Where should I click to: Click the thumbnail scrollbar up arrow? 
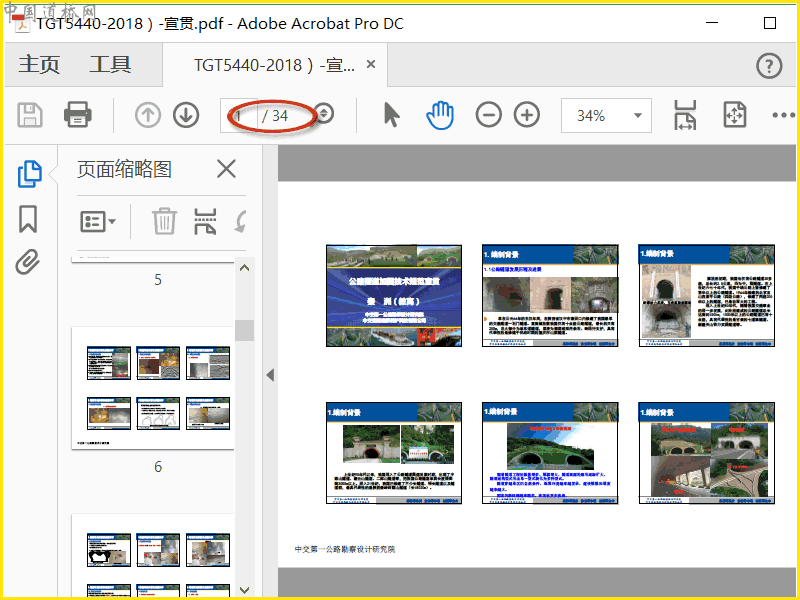(x=244, y=268)
